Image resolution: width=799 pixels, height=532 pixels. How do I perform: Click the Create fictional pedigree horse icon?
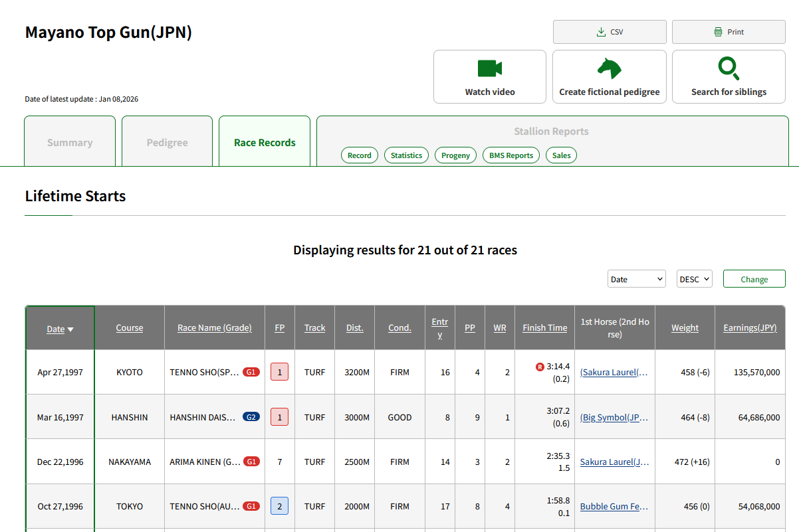tap(609, 68)
